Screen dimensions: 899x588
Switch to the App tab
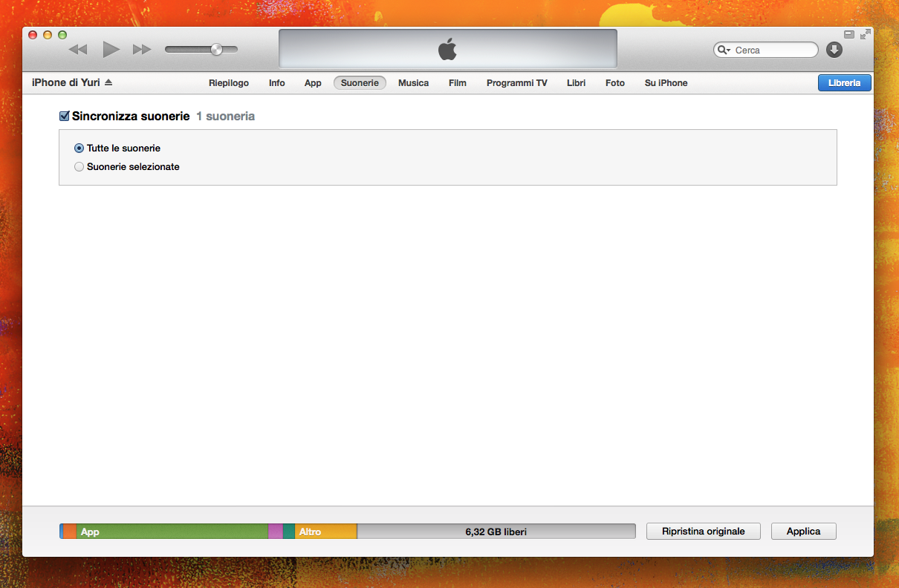pos(313,83)
